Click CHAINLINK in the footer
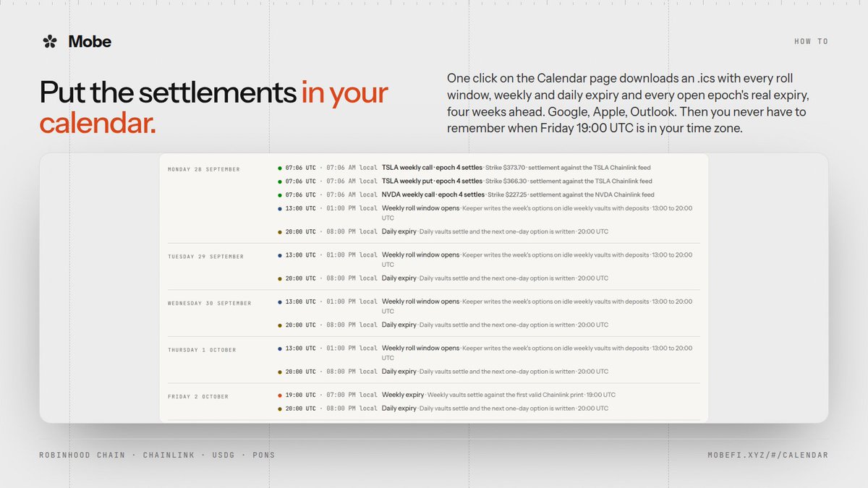 pos(167,455)
